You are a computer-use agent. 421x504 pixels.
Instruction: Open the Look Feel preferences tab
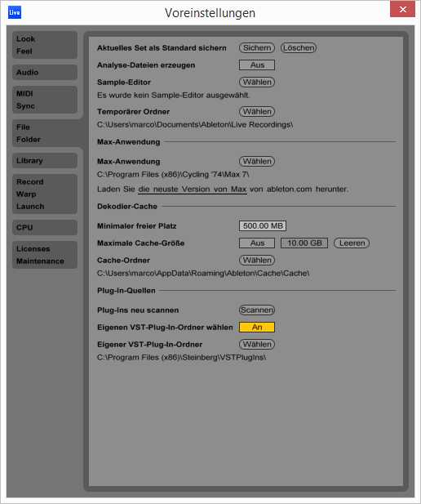(45, 45)
